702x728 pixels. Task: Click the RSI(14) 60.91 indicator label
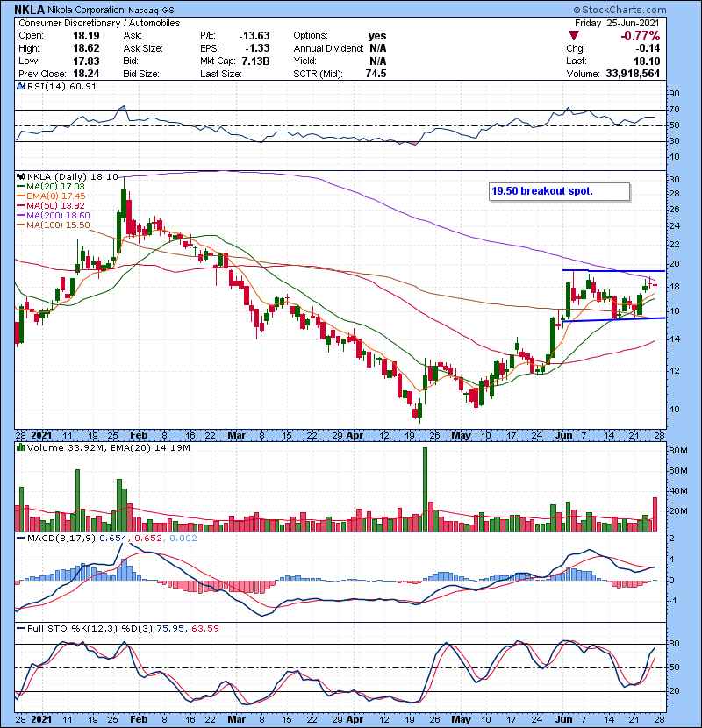(x=61, y=86)
